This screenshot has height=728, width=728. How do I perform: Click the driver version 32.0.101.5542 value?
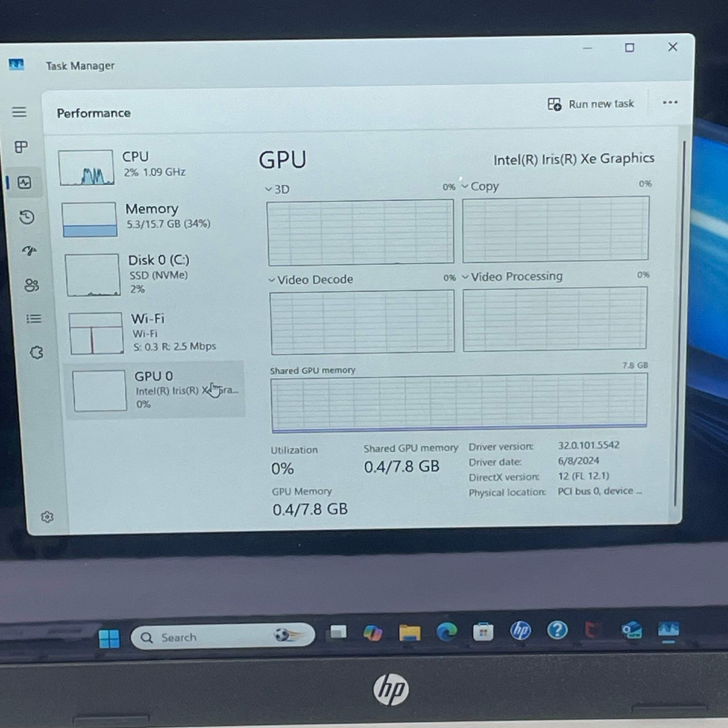click(589, 445)
